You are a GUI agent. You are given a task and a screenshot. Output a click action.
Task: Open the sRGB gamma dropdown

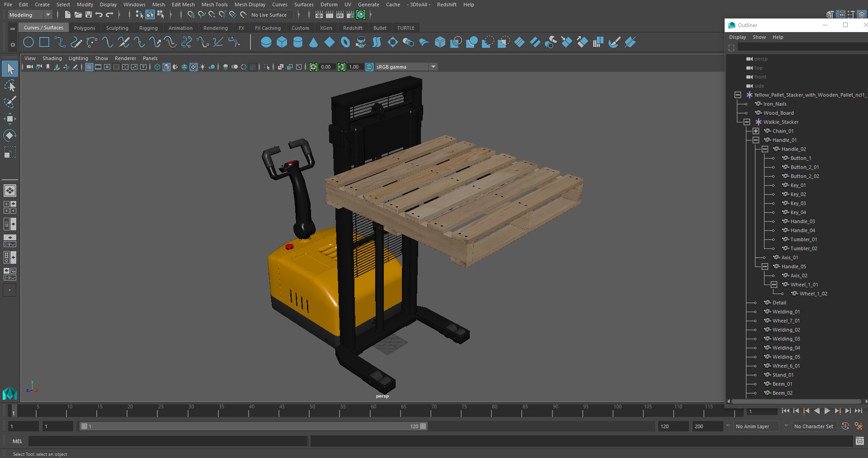click(406, 67)
